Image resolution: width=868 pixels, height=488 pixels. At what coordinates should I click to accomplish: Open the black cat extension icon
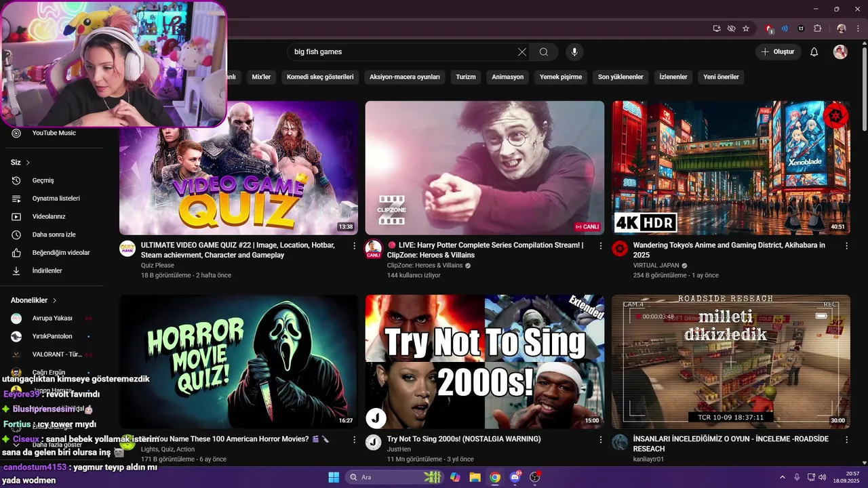coord(801,28)
